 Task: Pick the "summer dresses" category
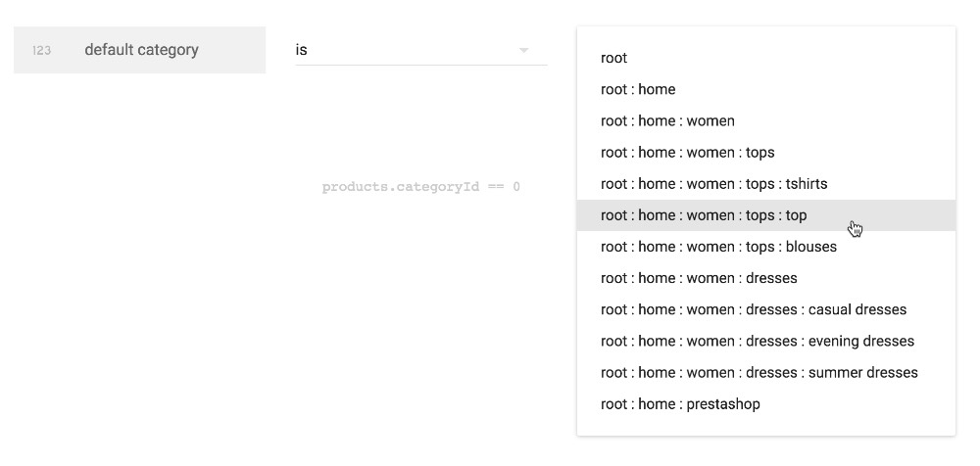[759, 372]
